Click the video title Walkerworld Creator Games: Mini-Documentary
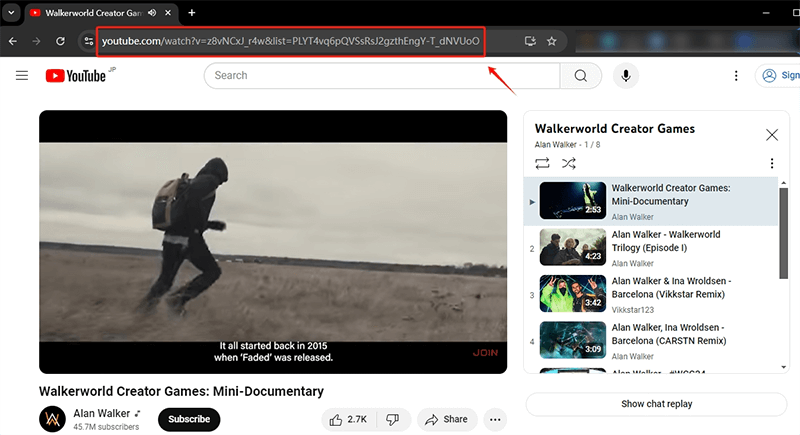This screenshot has width=800, height=435. [181, 391]
